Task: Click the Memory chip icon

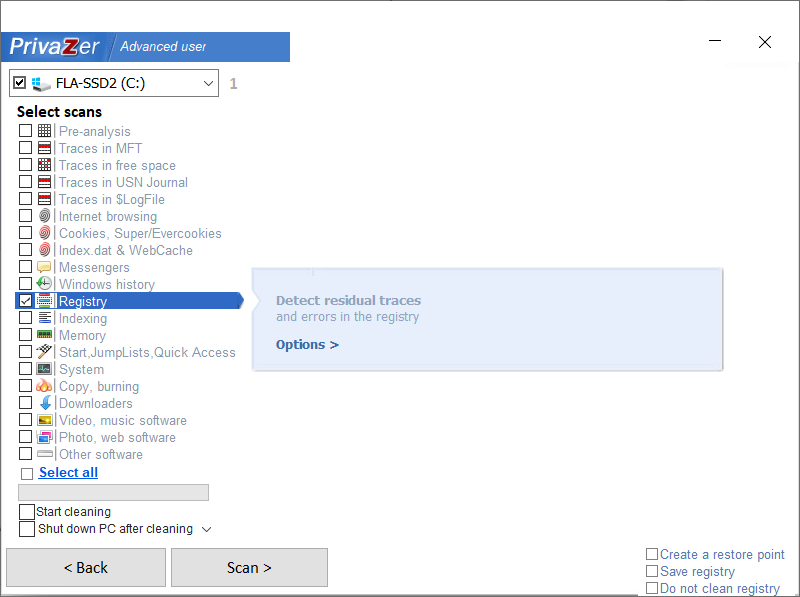Action: [x=44, y=335]
